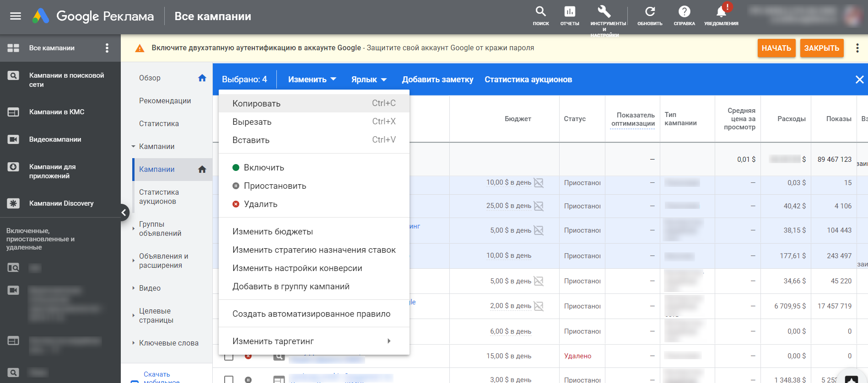
Task: Collapse the sidebar with the arrow handle
Action: coord(124,213)
